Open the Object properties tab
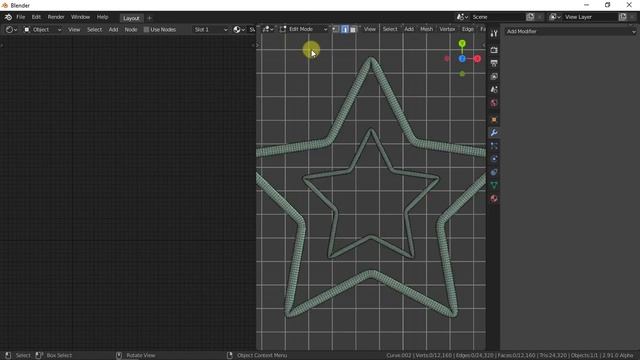The height and width of the screenshot is (360, 640). [x=494, y=120]
